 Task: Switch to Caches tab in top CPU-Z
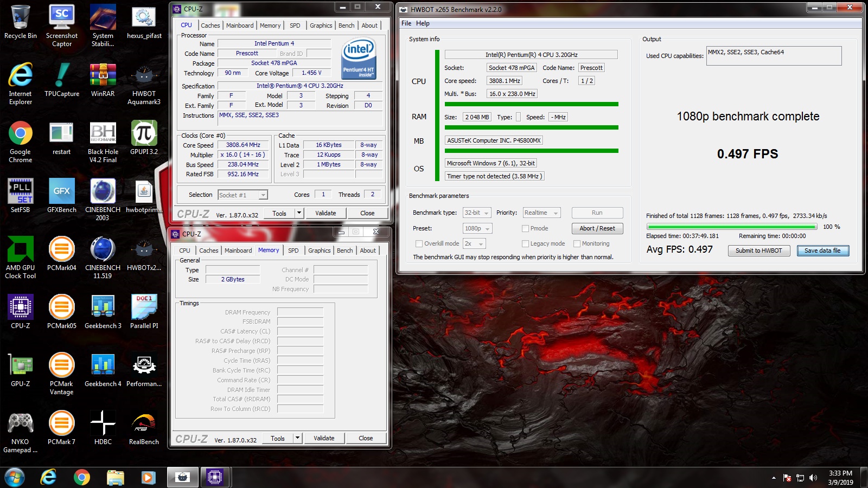tap(210, 25)
